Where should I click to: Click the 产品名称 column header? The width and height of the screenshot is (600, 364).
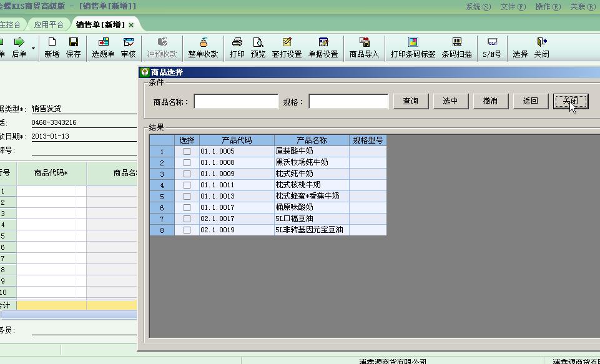(x=312, y=140)
